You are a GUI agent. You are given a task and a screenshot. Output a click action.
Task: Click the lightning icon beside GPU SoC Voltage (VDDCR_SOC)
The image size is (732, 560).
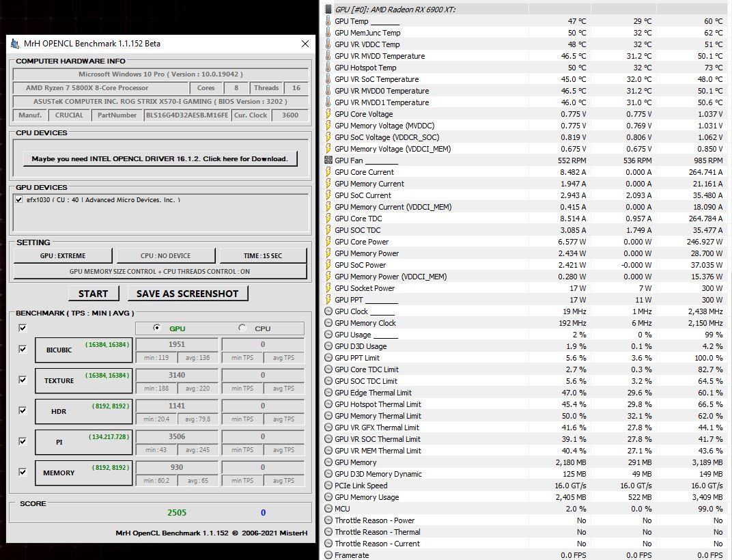pyautogui.click(x=328, y=137)
